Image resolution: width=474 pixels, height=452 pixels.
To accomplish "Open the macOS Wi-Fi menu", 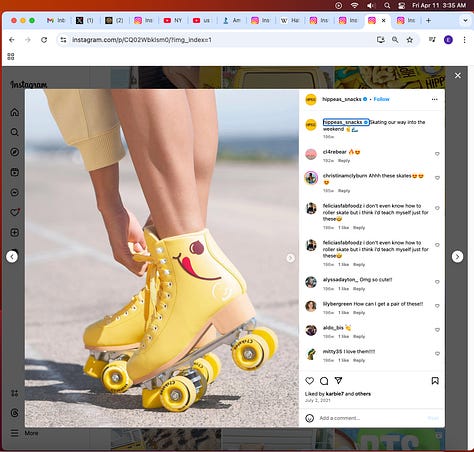I will (354, 5).
